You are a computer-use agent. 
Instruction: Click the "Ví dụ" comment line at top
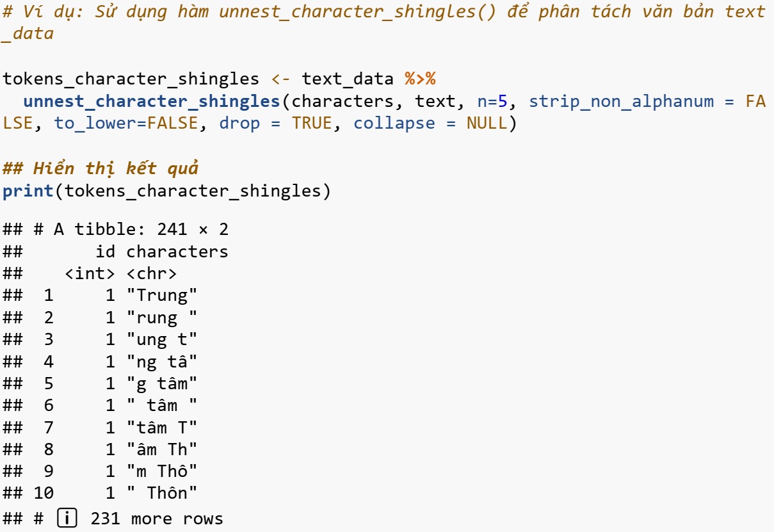(x=384, y=22)
